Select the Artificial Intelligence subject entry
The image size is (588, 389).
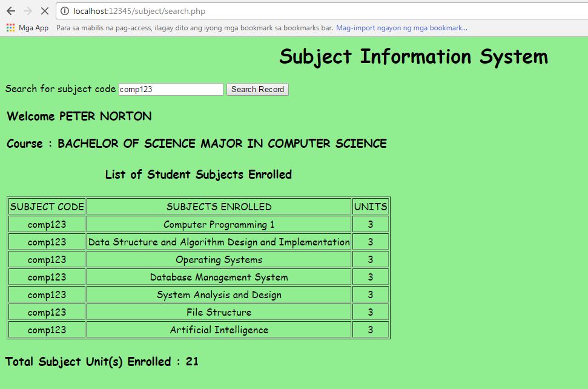[219, 330]
